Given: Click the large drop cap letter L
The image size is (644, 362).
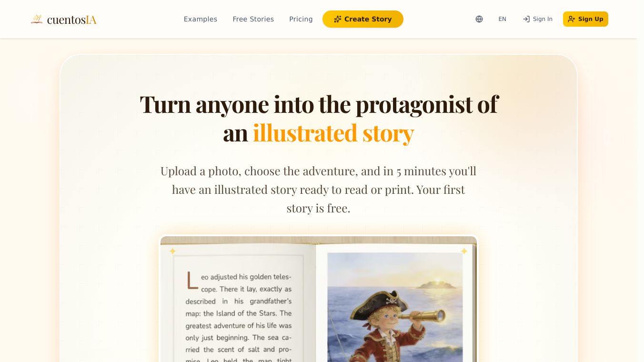Looking at the screenshot, I should [x=192, y=280].
